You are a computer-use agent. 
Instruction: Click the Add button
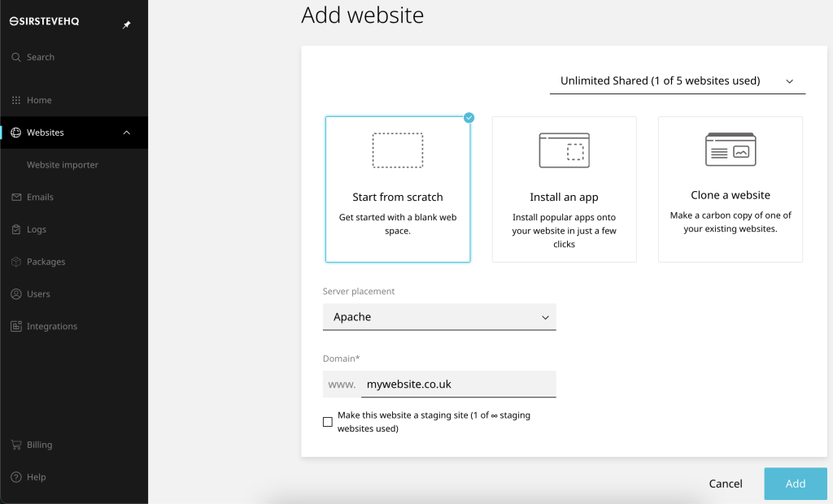(796, 484)
